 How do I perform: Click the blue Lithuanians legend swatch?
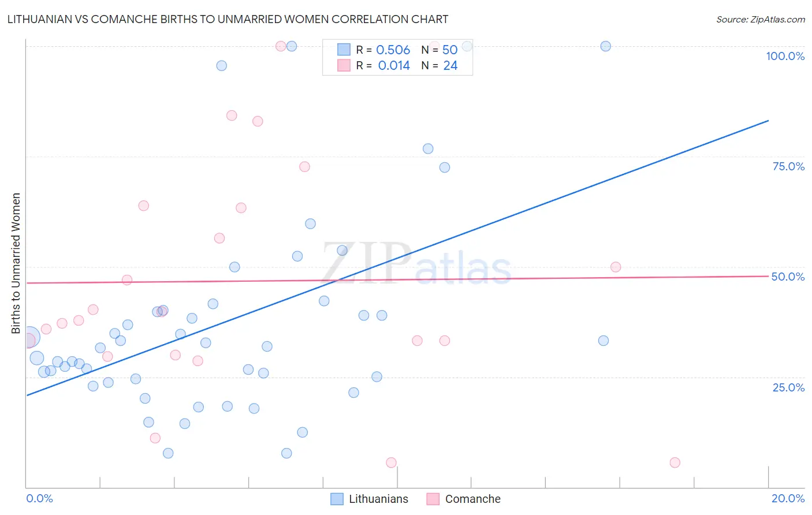(x=337, y=499)
